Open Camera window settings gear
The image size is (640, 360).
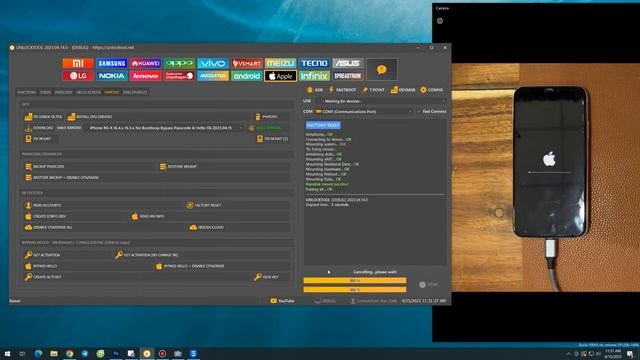[x=440, y=21]
